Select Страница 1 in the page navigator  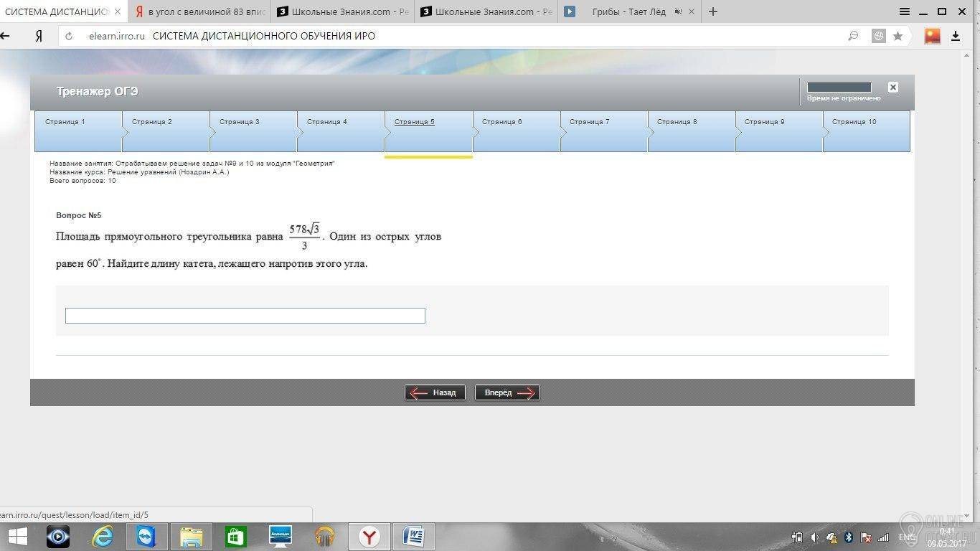click(x=78, y=131)
